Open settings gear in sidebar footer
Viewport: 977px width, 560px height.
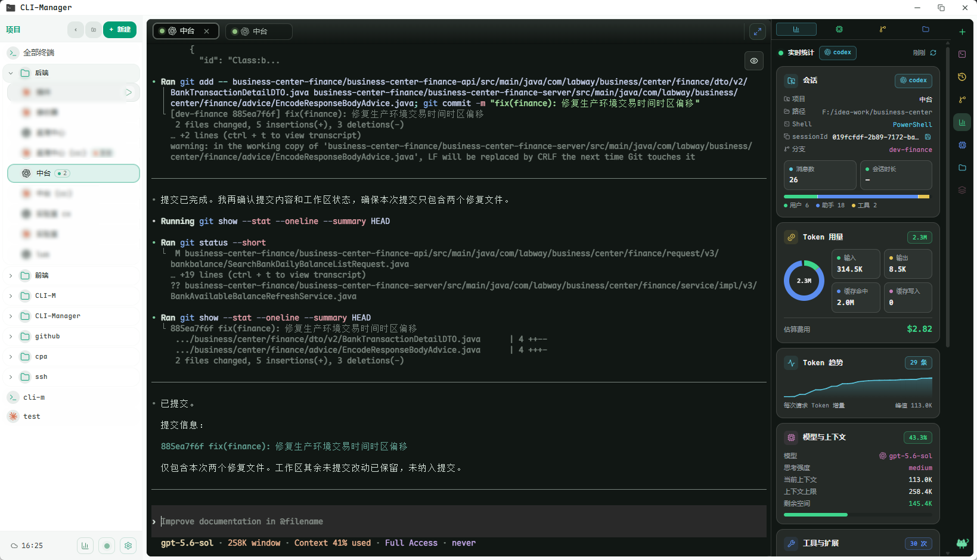coord(128,545)
